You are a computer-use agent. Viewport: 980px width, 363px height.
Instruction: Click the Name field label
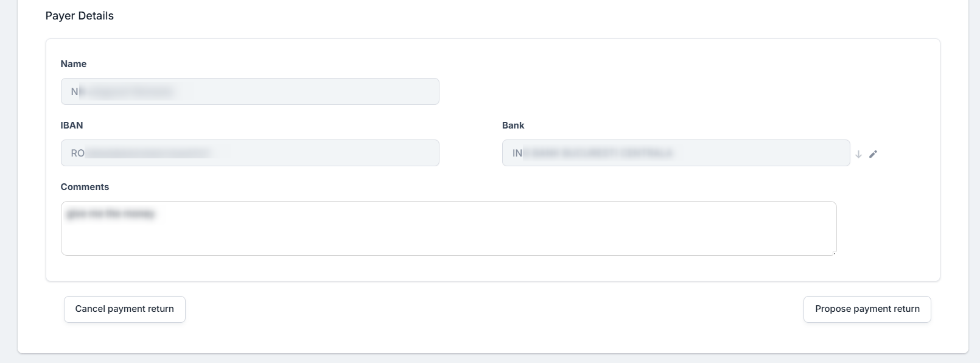pyautogui.click(x=74, y=64)
